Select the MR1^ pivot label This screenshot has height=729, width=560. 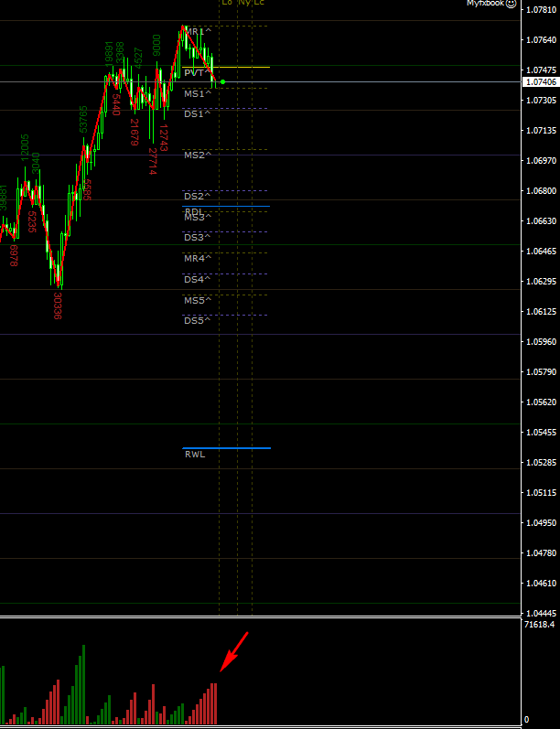(198, 32)
